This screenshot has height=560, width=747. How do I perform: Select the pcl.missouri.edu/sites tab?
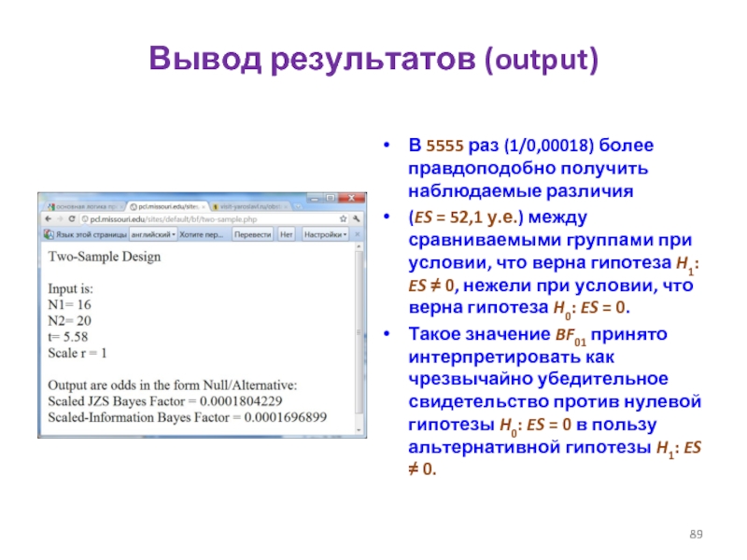tap(168, 206)
